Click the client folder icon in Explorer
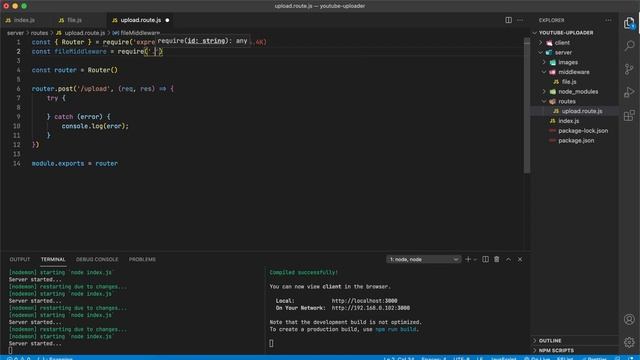 [x=549, y=43]
